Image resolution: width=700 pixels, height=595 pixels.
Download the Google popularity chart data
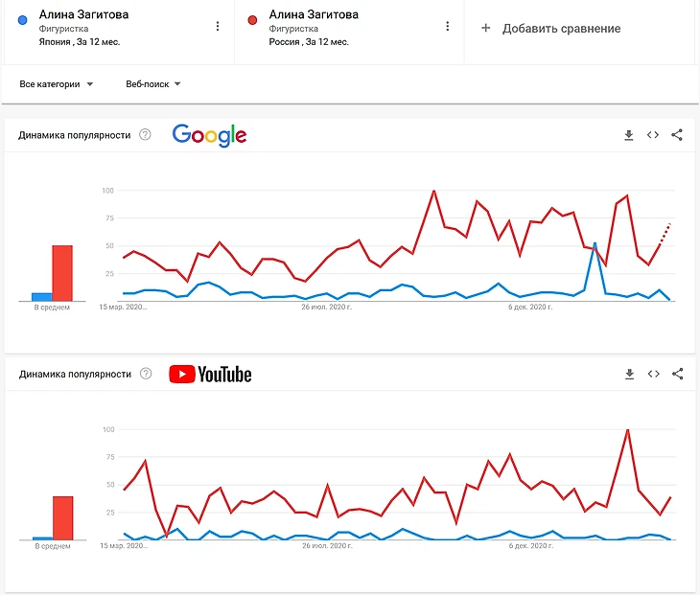pyautogui.click(x=629, y=135)
